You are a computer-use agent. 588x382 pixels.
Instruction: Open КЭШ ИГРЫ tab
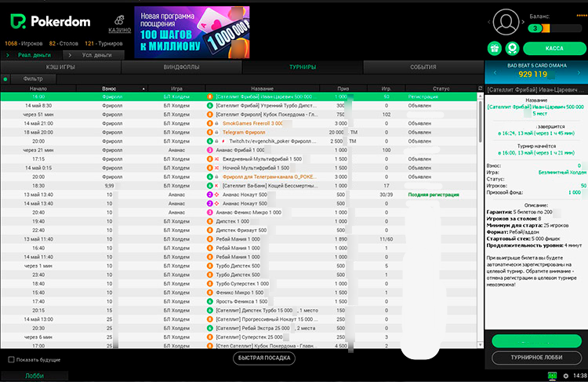(60, 67)
